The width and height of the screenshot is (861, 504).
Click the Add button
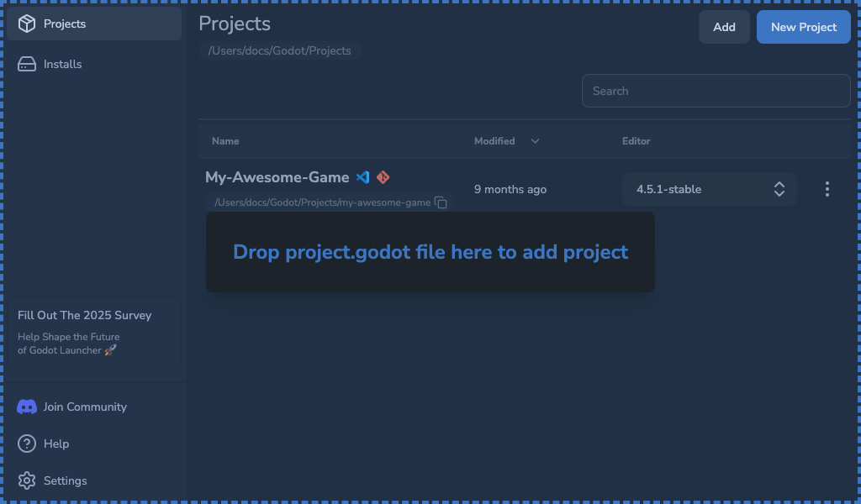click(724, 27)
